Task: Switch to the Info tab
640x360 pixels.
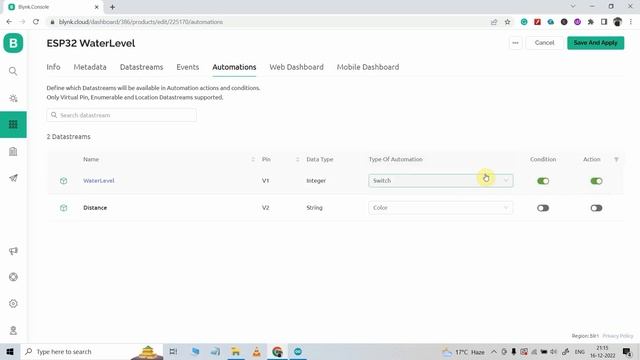Action: [53, 67]
